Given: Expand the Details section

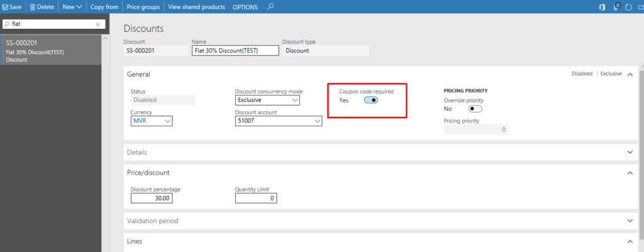Looking at the screenshot, I should [x=630, y=152].
